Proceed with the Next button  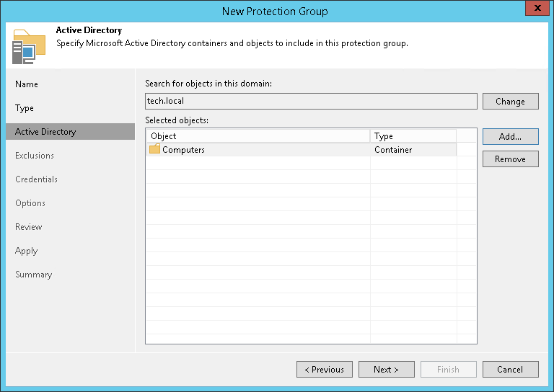pyautogui.click(x=386, y=370)
